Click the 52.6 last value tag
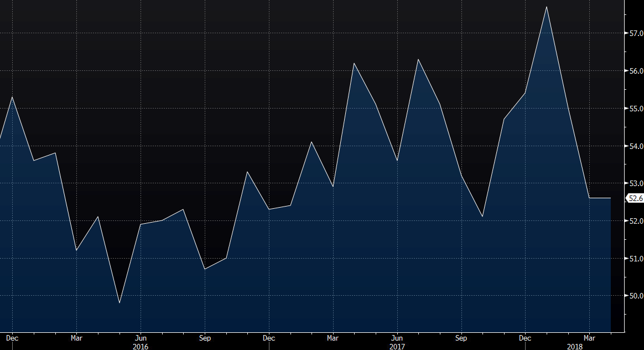This screenshot has width=644, height=350. (x=635, y=198)
